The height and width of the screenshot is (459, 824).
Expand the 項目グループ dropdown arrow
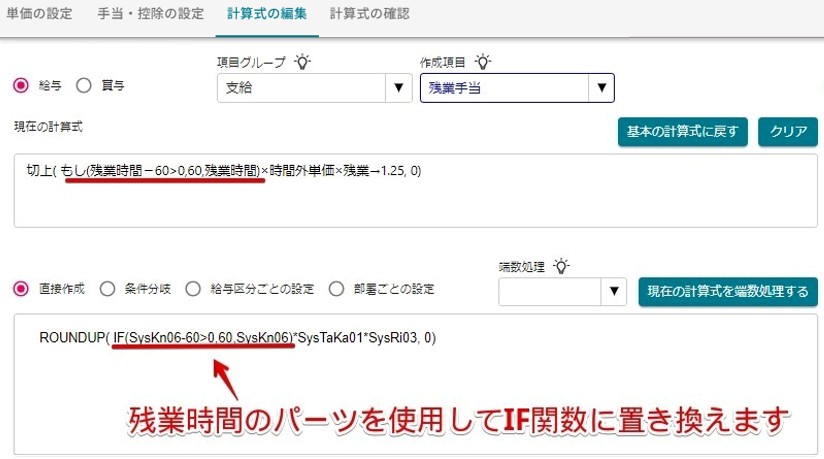tap(398, 88)
